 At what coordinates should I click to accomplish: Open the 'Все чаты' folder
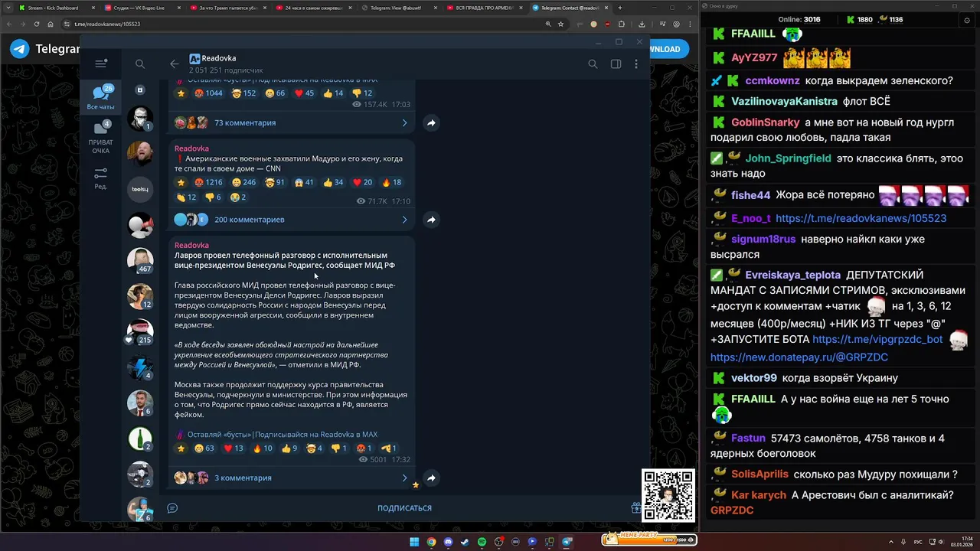click(x=101, y=97)
